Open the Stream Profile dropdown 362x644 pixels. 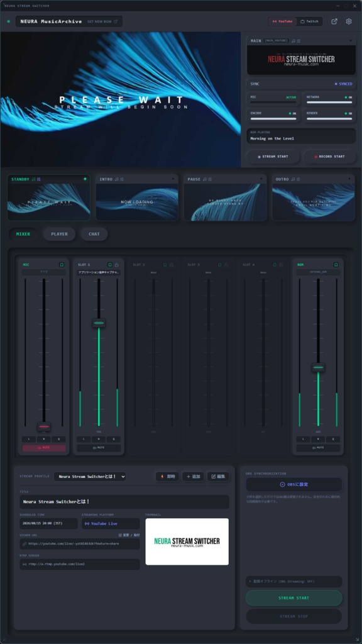90,477
